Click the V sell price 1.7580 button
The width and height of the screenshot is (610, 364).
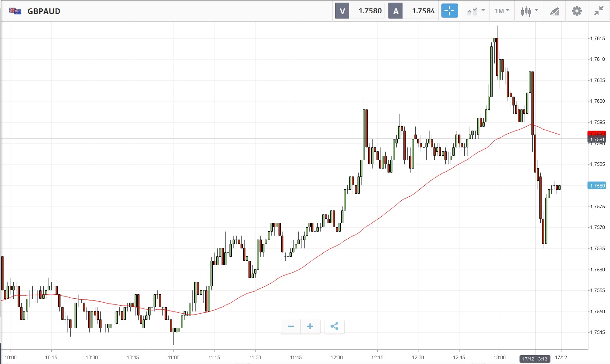point(360,11)
